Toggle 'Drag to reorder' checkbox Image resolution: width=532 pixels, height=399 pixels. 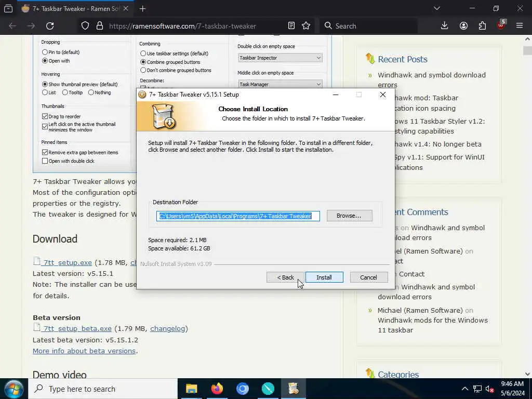[x=45, y=116]
